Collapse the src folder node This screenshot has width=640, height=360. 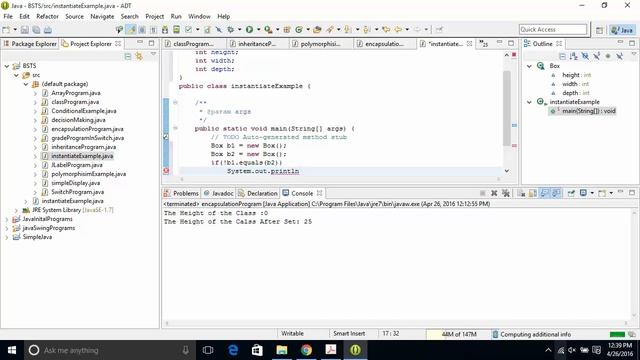(x=16, y=75)
